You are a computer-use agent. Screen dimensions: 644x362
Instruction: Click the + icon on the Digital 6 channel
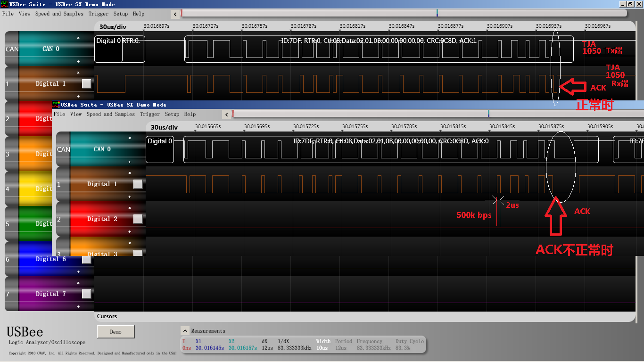coord(78,271)
